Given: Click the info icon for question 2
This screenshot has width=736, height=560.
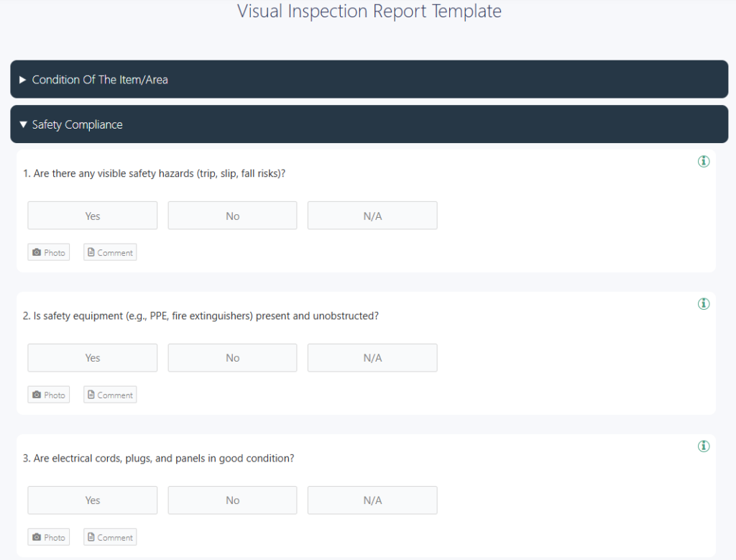Looking at the screenshot, I should pos(704,303).
